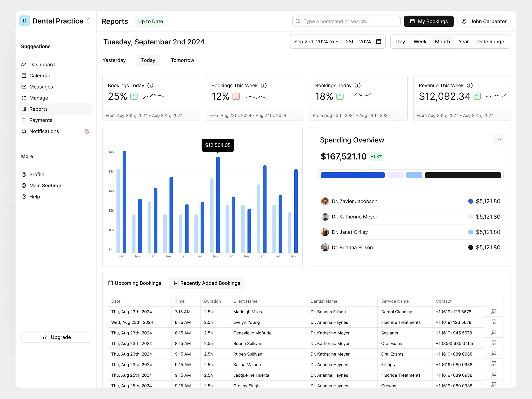Screen dimensions: 532x399
Task: Open the Dashboard sidebar icon
Action: (x=24, y=64)
